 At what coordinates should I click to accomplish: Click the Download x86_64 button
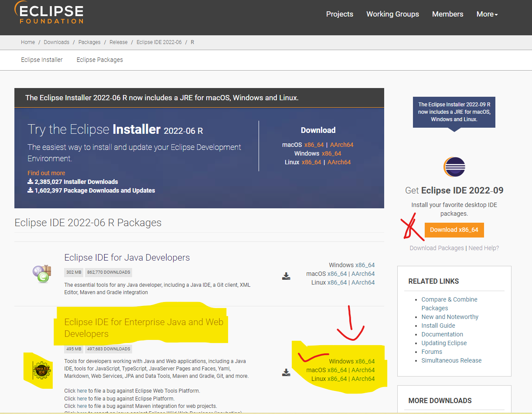(x=454, y=230)
